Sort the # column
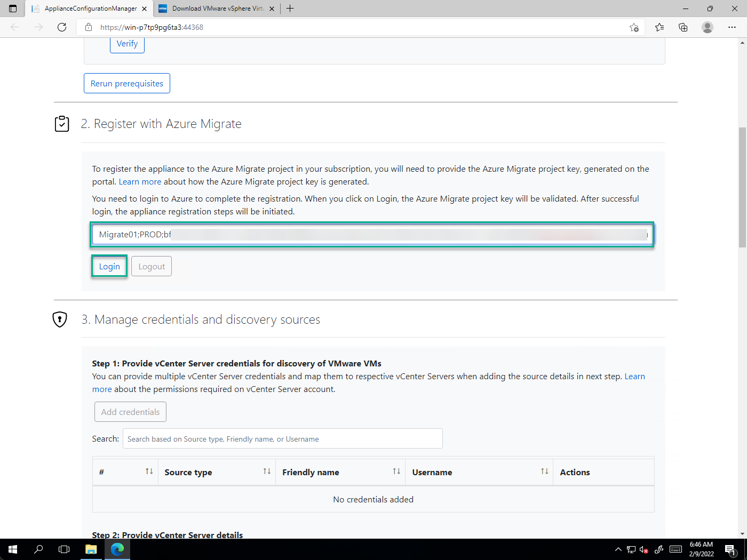The width and height of the screenshot is (747, 560). pyautogui.click(x=149, y=471)
